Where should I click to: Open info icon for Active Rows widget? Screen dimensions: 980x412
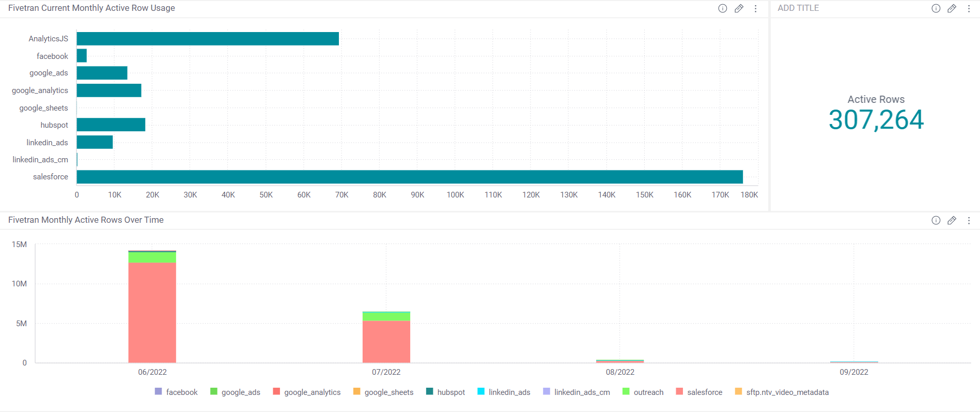(x=936, y=8)
